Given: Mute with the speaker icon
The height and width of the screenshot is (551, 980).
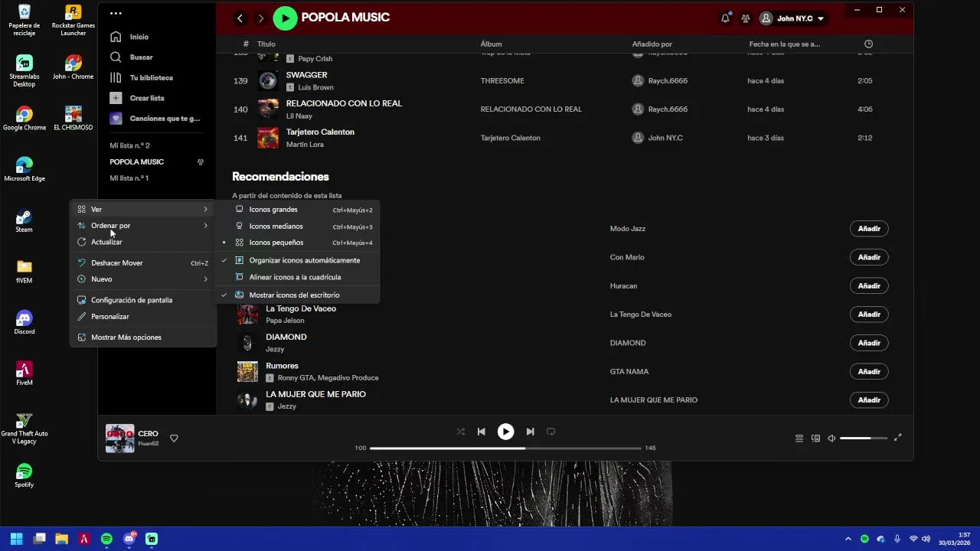Looking at the screenshot, I should [831, 439].
